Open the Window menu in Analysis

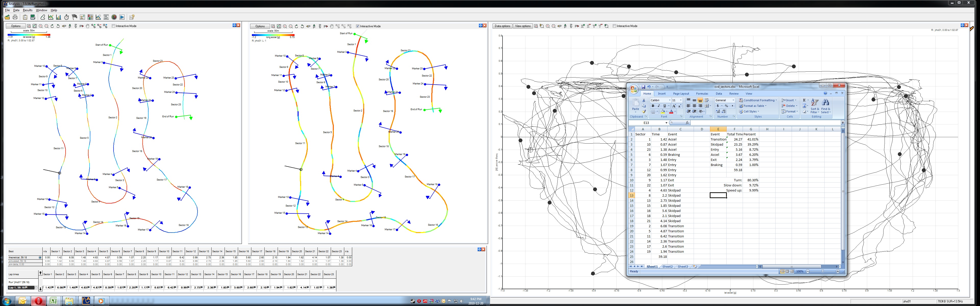click(x=41, y=10)
